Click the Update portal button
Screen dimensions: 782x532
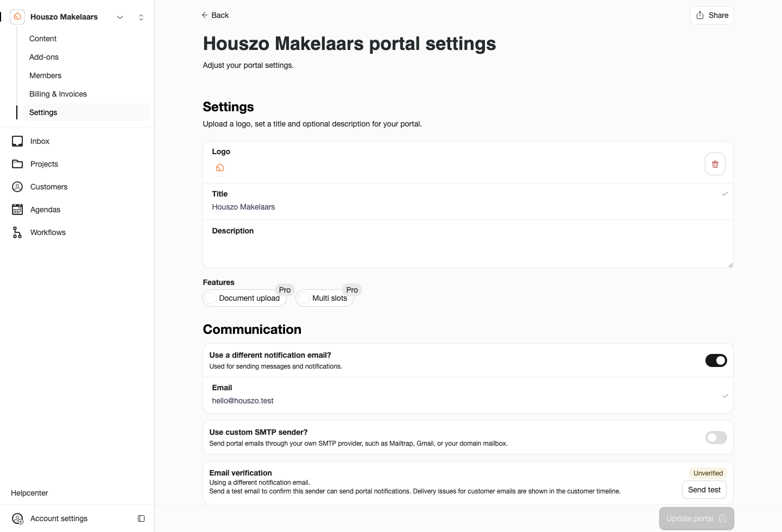(697, 518)
